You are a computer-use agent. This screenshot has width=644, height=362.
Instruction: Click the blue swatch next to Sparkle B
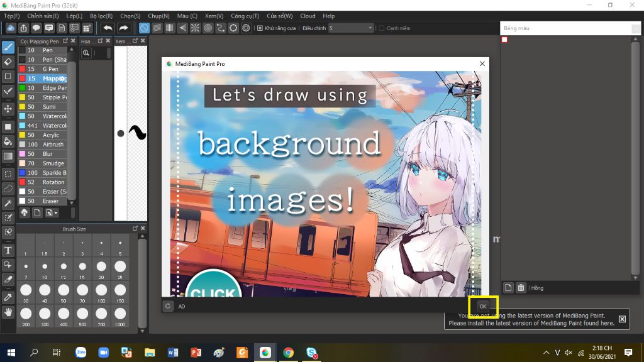(22, 173)
